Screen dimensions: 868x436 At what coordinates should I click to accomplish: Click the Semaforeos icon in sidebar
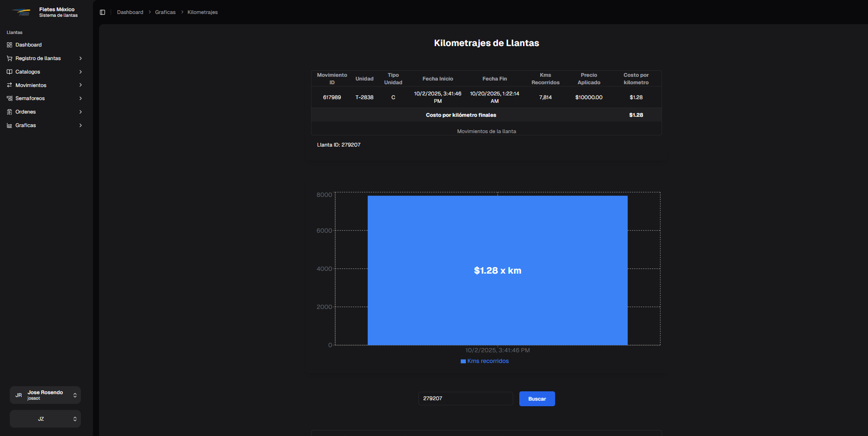coord(9,99)
